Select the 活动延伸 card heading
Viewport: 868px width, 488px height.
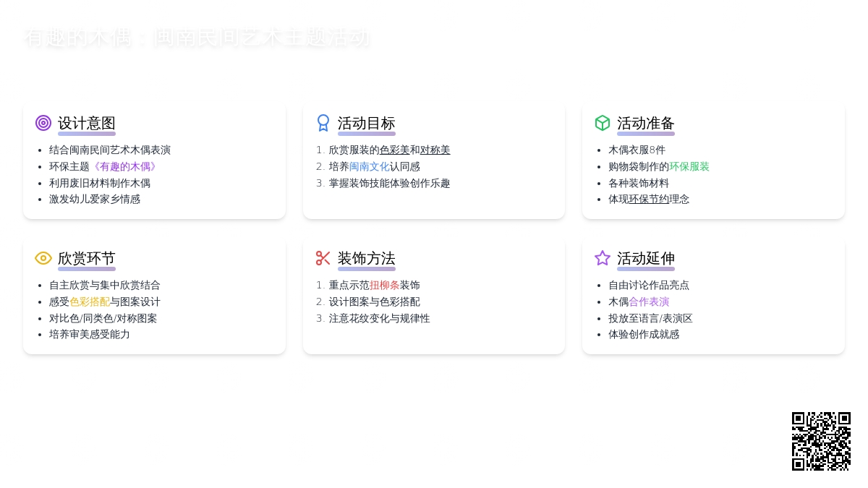click(x=646, y=258)
